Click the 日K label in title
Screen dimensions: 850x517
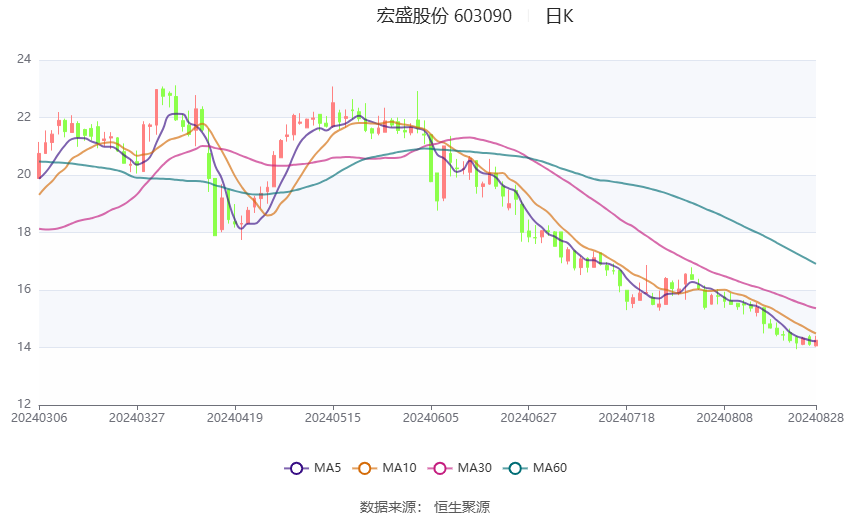tap(559, 16)
